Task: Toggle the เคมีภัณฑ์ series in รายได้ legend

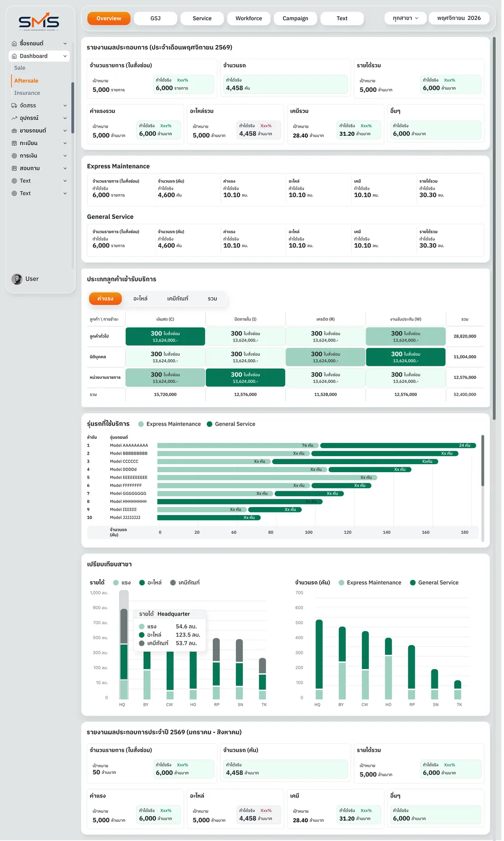Action: pyautogui.click(x=185, y=583)
